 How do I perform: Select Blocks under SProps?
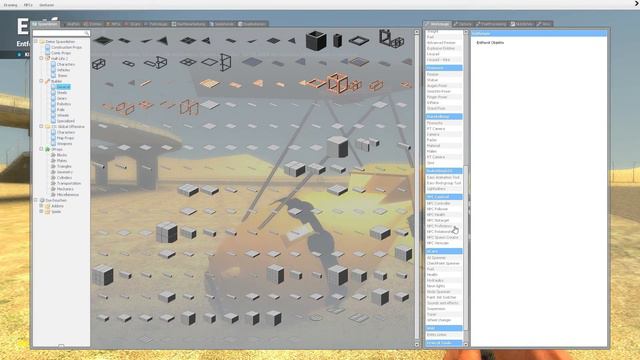[x=62, y=155]
